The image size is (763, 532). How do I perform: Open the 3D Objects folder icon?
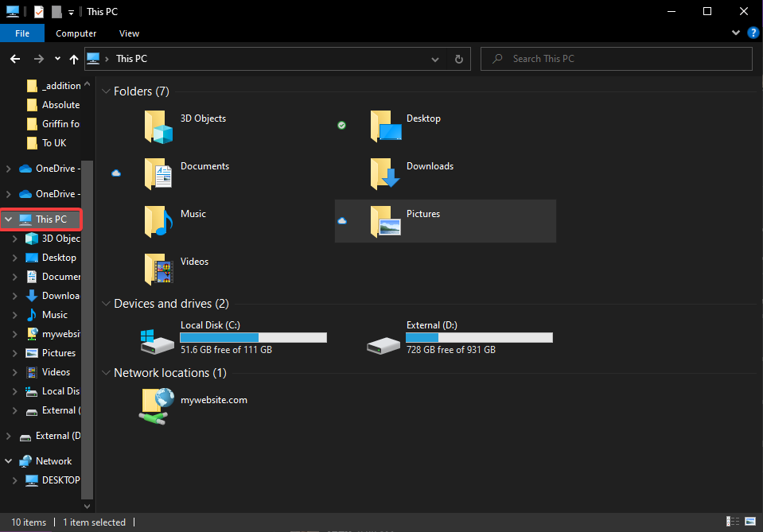158,126
